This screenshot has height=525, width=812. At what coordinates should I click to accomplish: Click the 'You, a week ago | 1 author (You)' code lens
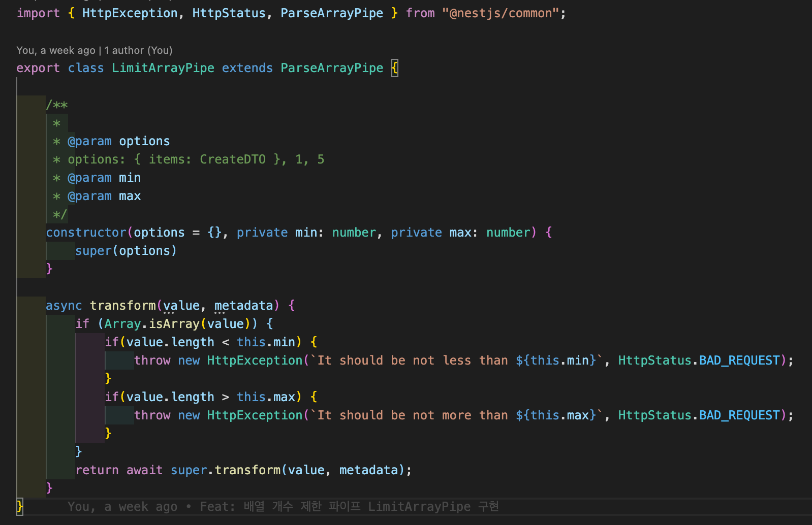point(95,50)
